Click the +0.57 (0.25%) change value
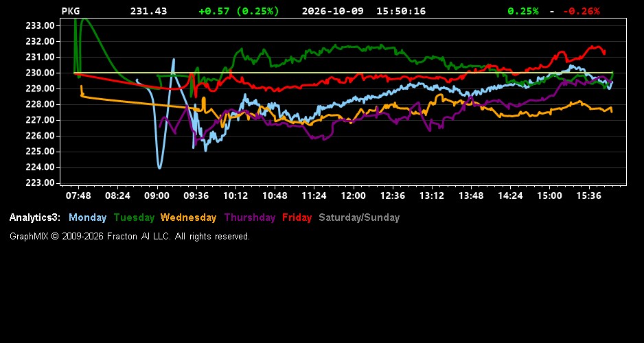 coord(239,12)
